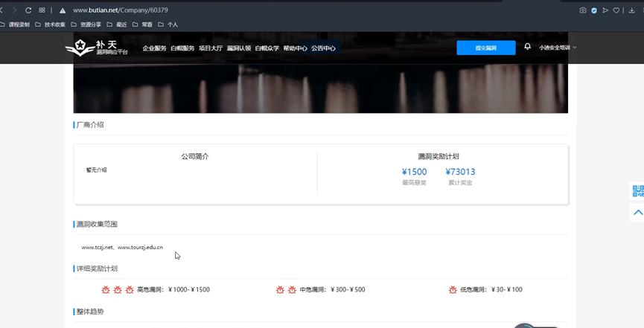Open 帮助中心 nav item
The width and height of the screenshot is (644, 328).
click(296, 48)
